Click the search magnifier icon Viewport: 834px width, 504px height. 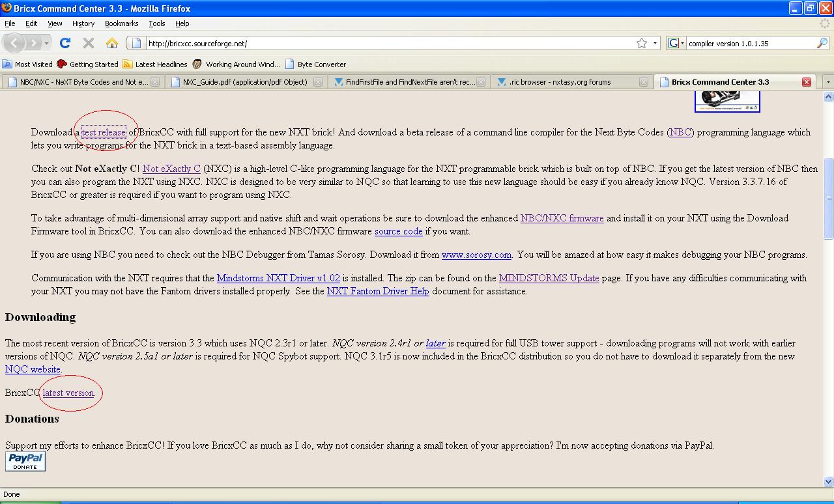[x=822, y=43]
